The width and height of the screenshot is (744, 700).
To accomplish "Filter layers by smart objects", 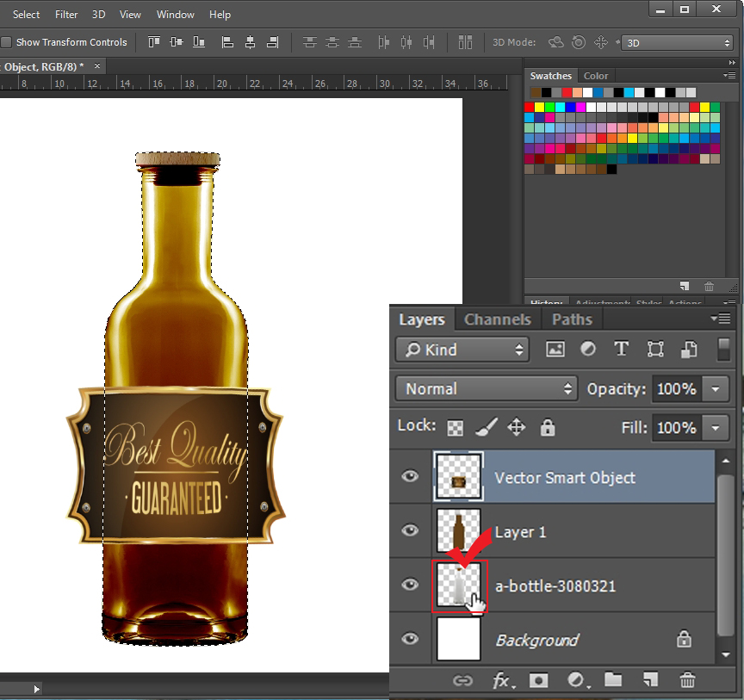I will point(689,350).
